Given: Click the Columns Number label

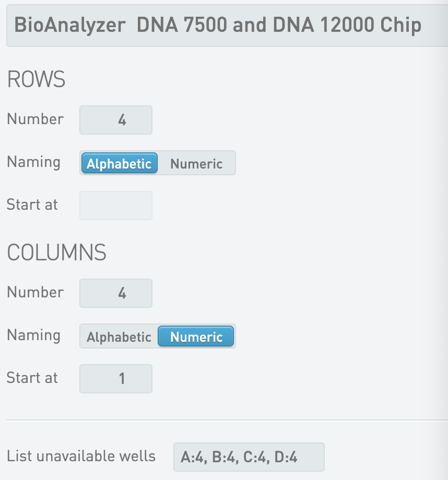Looking at the screenshot, I should click(x=35, y=292).
